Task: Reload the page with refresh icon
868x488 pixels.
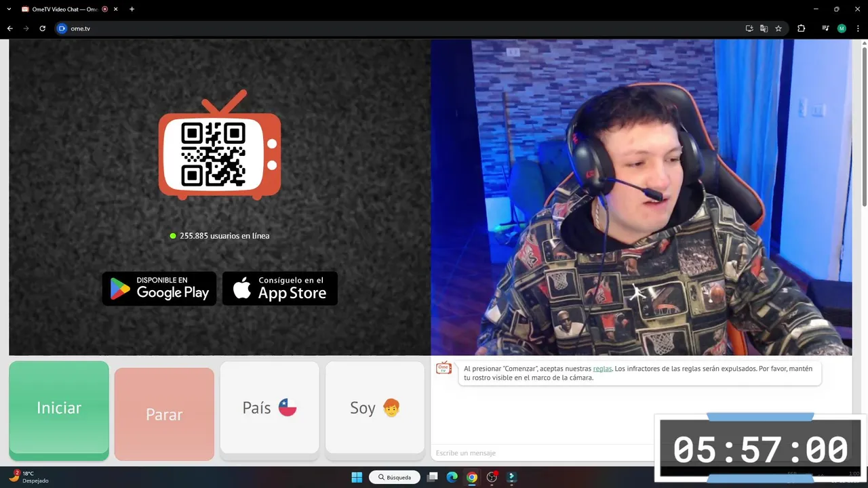Action: point(42,28)
